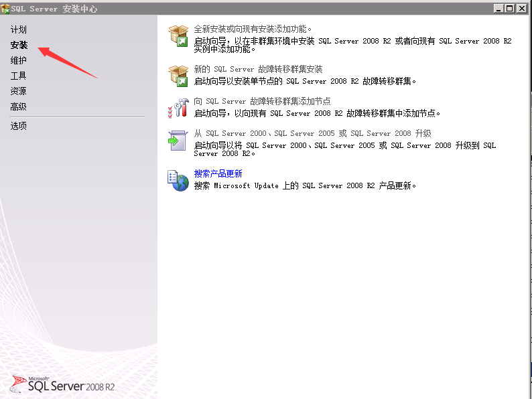The width and height of the screenshot is (532, 399).
Task: Click 向 SQL Server 故障转移群集添加节点 link
Action: pyautogui.click(x=262, y=101)
